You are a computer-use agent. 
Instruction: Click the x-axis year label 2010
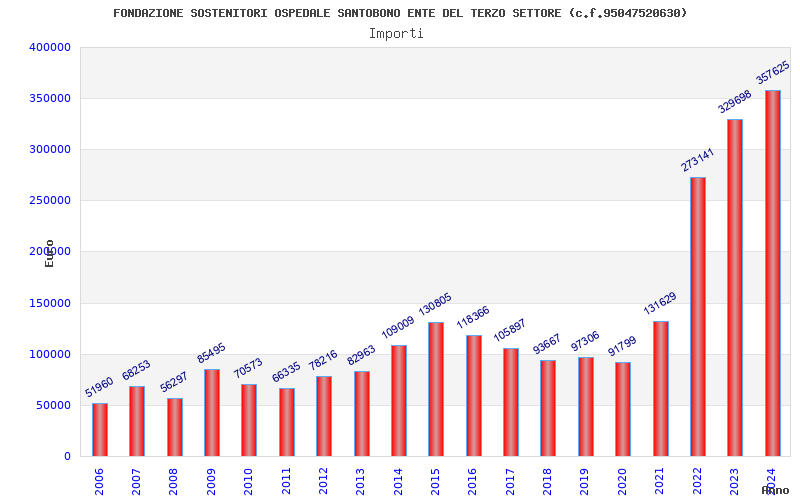pos(248,482)
